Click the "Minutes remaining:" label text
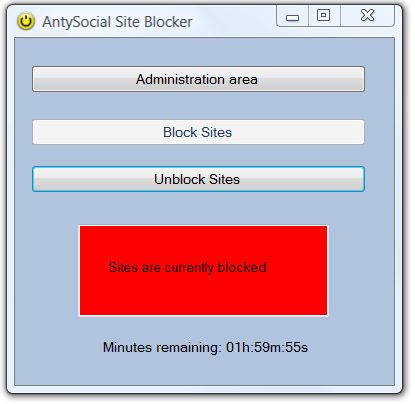This screenshot has height=404, width=415. pyautogui.click(x=162, y=348)
